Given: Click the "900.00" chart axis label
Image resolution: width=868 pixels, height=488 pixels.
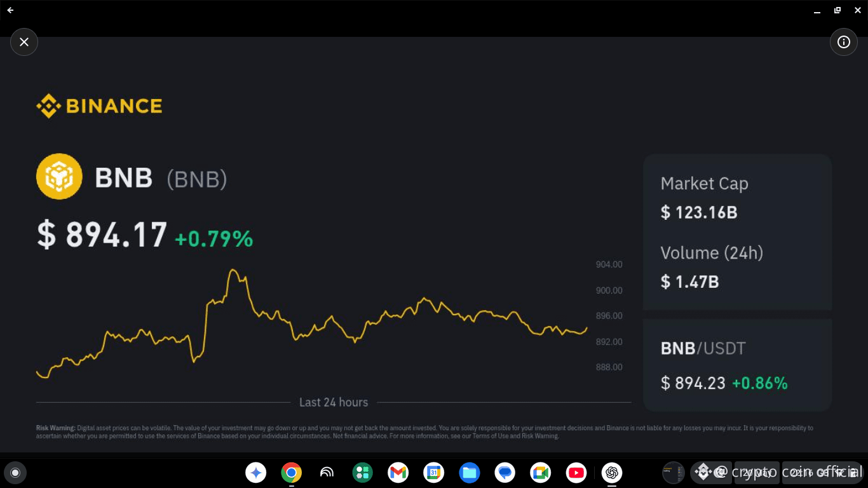Looking at the screenshot, I should tap(609, 290).
